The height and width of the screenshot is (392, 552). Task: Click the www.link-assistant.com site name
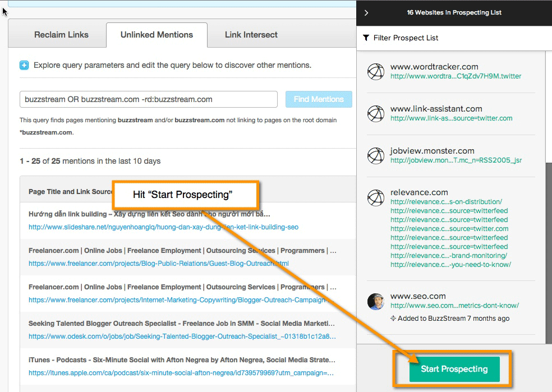tap(436, 109)
